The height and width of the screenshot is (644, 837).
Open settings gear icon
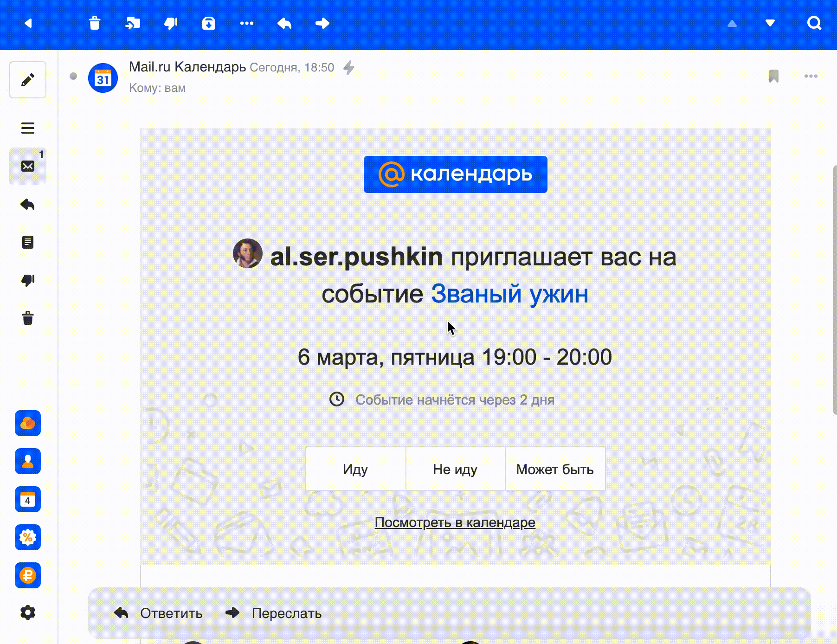pos(28,612)
